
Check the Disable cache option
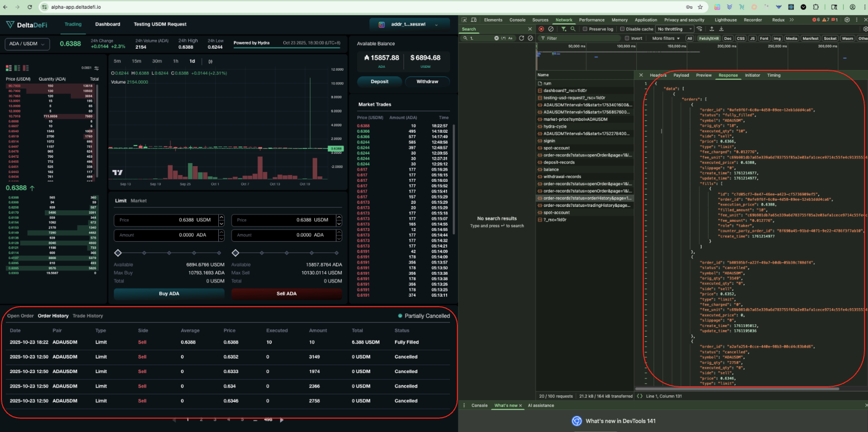coord(622,29)
